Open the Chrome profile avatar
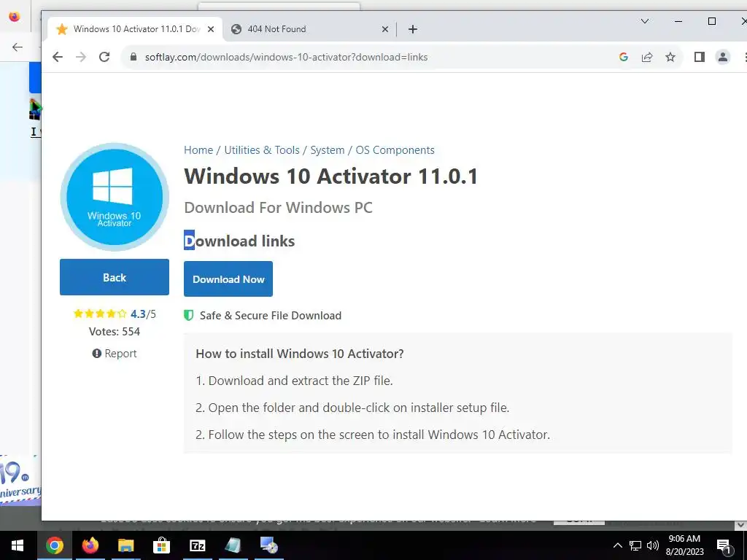This screenshot has height=560, width=747. click(x=723, y=57)
